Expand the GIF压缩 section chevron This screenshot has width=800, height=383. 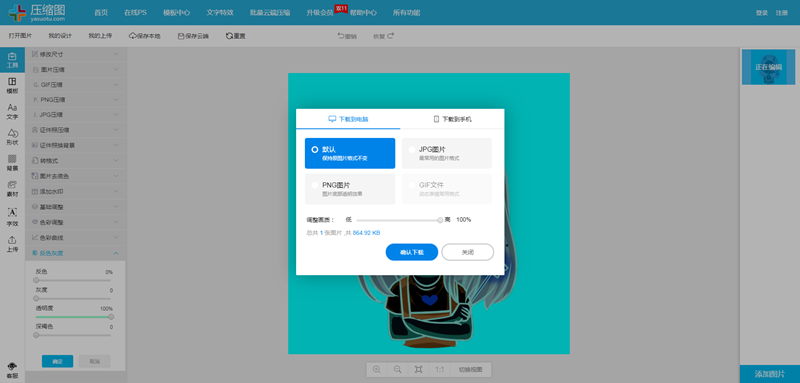coord(116,85)
